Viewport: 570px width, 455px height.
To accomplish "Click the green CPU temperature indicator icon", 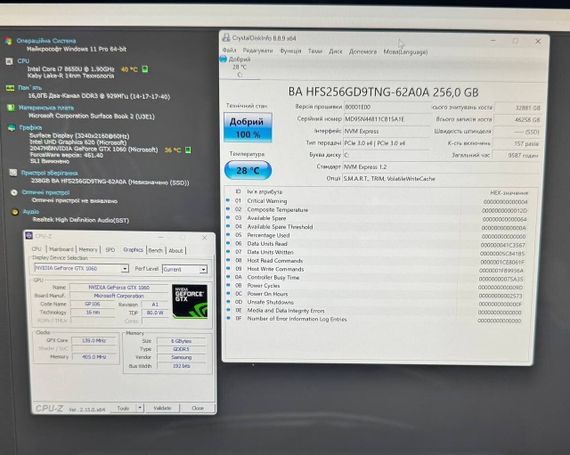I will (x=145, y=69).
